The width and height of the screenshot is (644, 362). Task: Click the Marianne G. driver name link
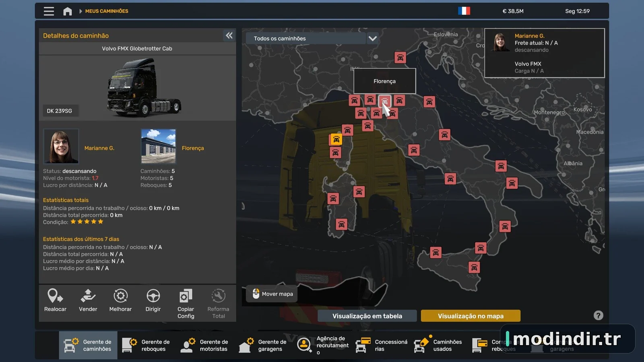point(99,148)
